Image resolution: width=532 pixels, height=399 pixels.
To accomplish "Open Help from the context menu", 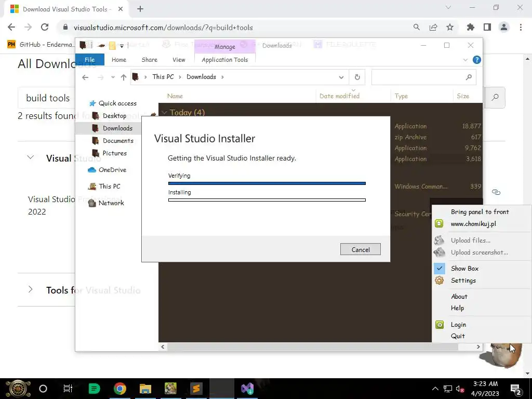I will pyautogui.click(x=457, y=308).
